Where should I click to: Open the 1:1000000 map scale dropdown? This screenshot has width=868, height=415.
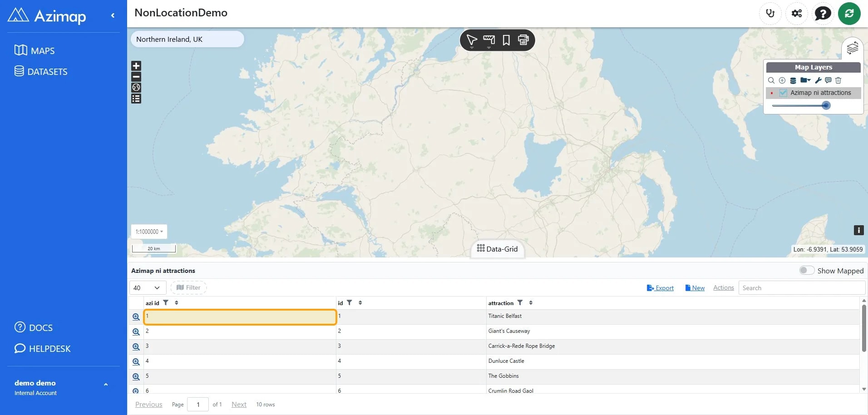[x=149, y=232]
